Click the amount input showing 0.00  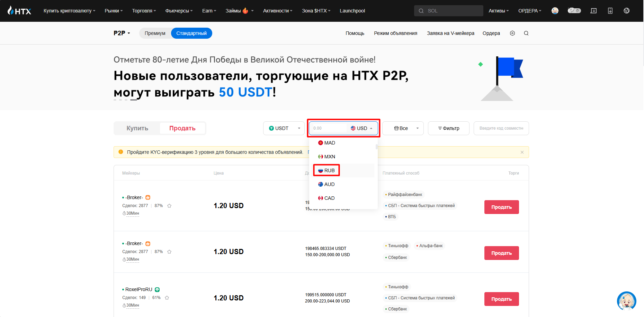(x=328, y=128)
